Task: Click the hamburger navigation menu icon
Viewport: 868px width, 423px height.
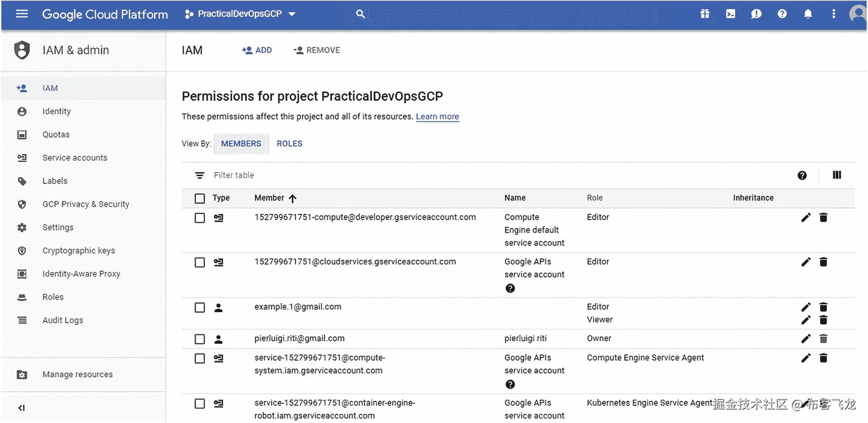Action: coord(22,14)
